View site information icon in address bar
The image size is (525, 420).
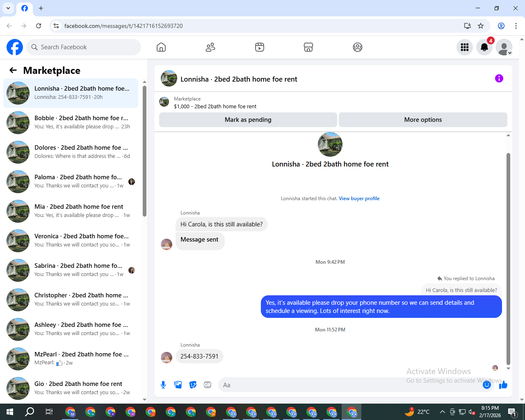[x=56, y=26]
